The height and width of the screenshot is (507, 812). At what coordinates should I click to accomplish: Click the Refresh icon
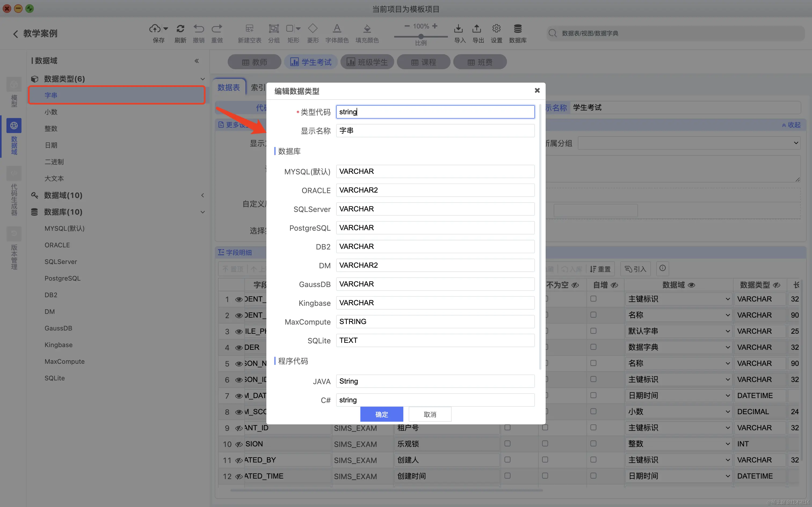tap(180, 29)
